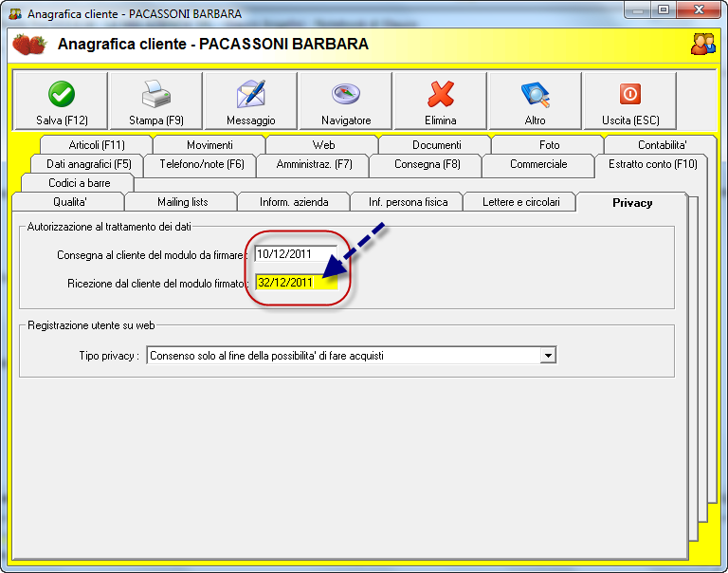
Task: Click the active Privacy tab
Action: (x=632, y=203)
